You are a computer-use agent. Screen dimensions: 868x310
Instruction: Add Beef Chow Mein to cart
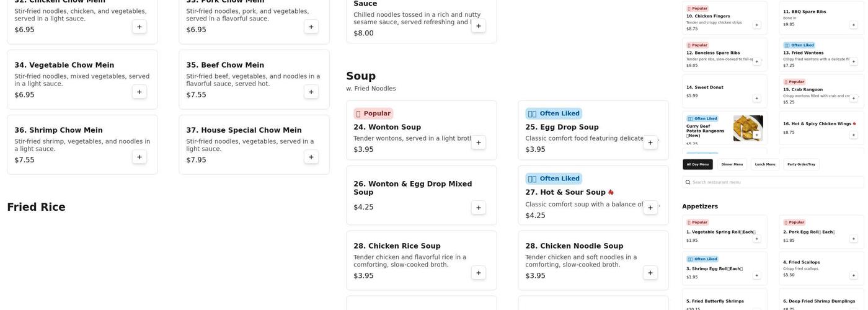(x=311, y=92)
